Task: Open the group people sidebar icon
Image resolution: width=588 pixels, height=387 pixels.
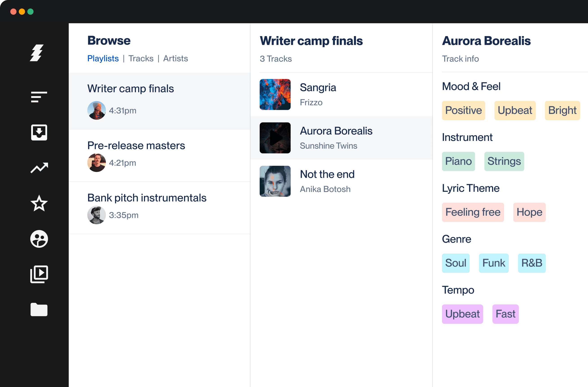Action: tap(39, 239)
